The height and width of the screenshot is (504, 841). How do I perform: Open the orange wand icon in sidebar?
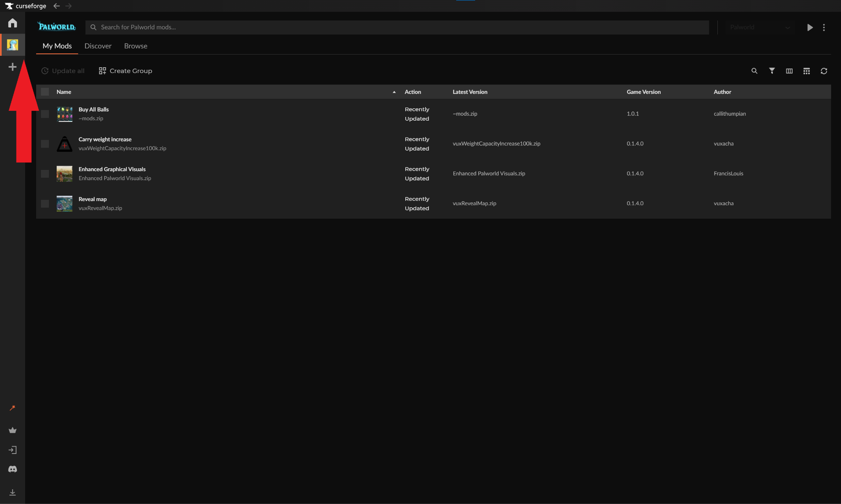click(x=13, y=408)
